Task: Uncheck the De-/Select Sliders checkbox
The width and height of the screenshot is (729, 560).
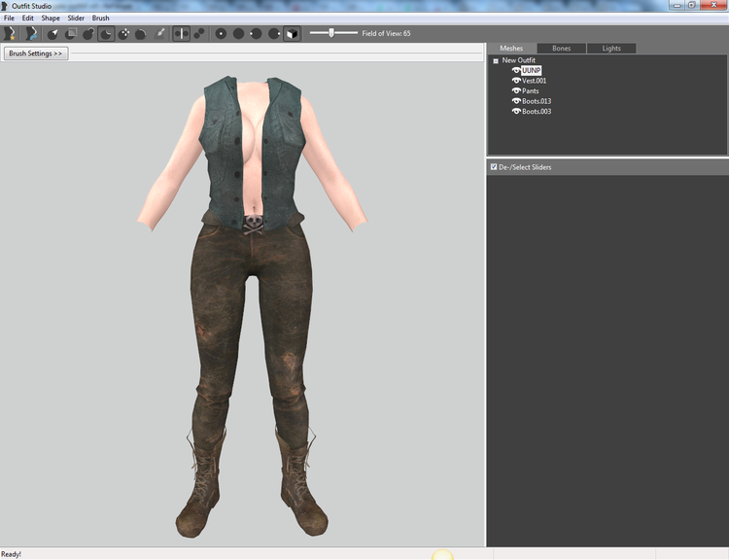Action: tap(494, 166)
